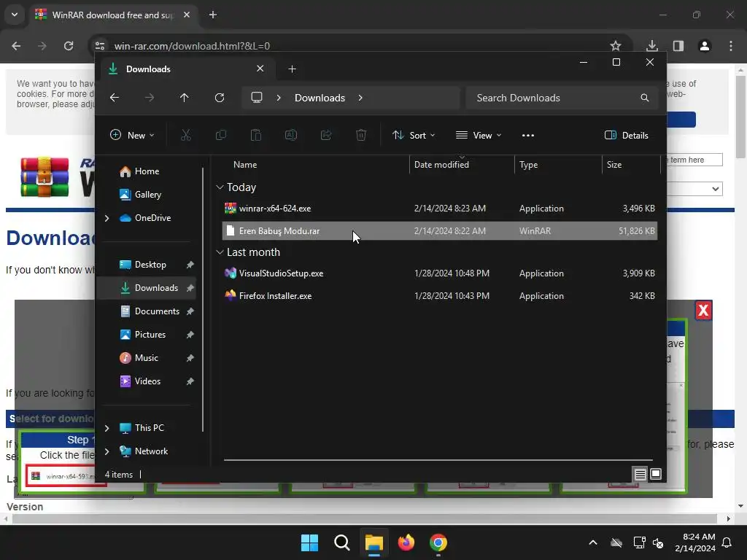747x560 pixels.
Task: Toggle the Details pane
Action: coord(627,135)
